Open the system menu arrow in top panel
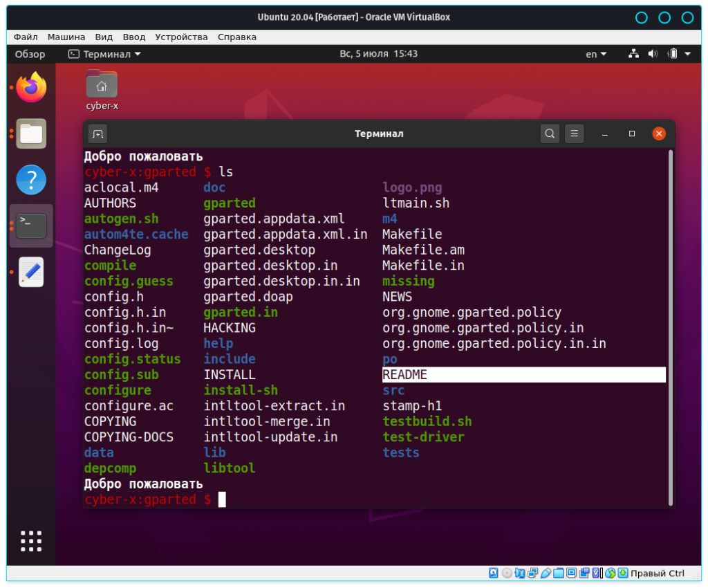Viewport: 708px width, 588px height. [688, 54]
